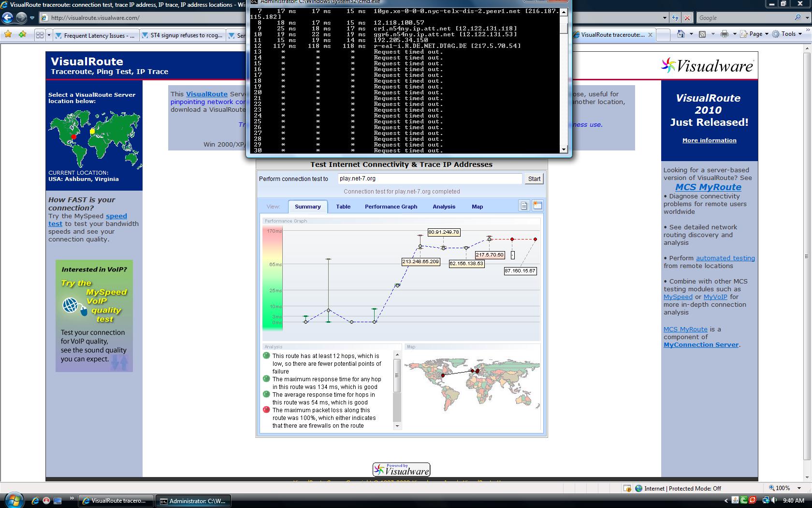Image resolution: width=812 pixels, height=508 pixels.
Task: Open the Windows Start orb
Action: (13, 500)
